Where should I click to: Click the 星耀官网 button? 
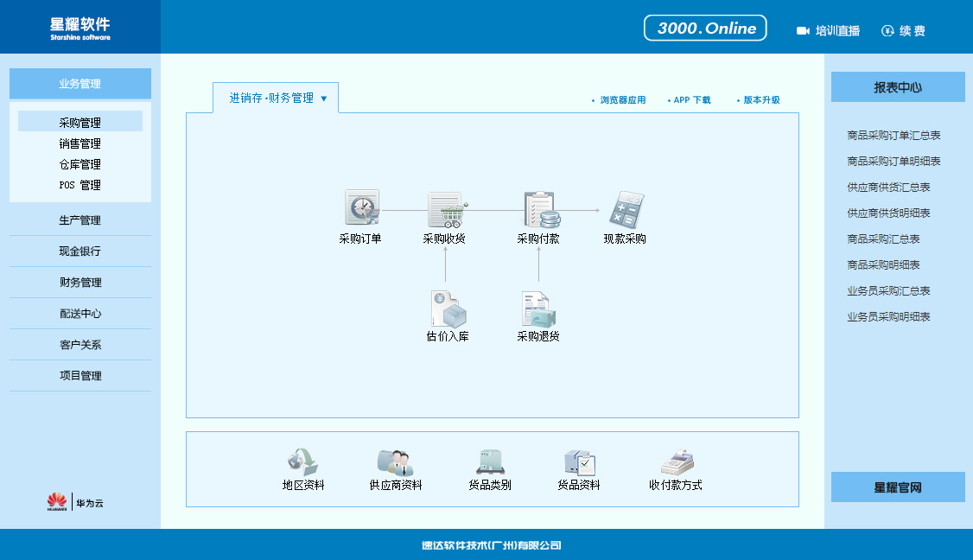898,487
